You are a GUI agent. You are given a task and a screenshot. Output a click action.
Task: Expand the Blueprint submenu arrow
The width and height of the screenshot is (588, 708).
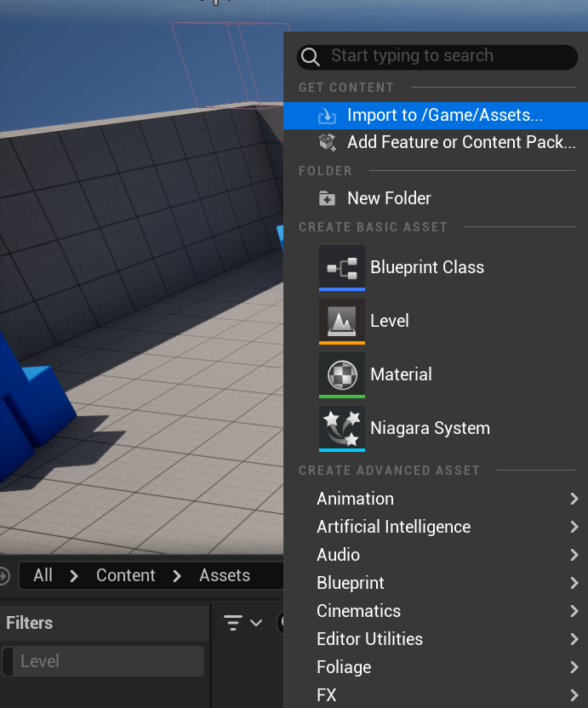click(574, 583)
